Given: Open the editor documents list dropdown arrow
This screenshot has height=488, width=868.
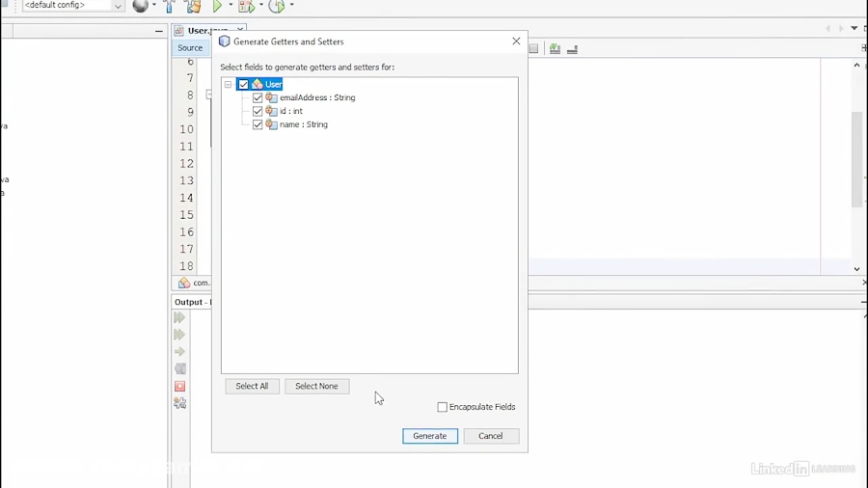Looking at the screenshot, I should (854, 28).
